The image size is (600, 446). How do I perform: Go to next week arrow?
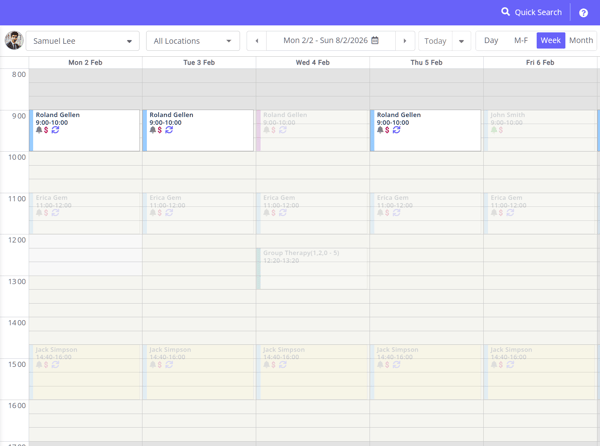tap(404, 41)
